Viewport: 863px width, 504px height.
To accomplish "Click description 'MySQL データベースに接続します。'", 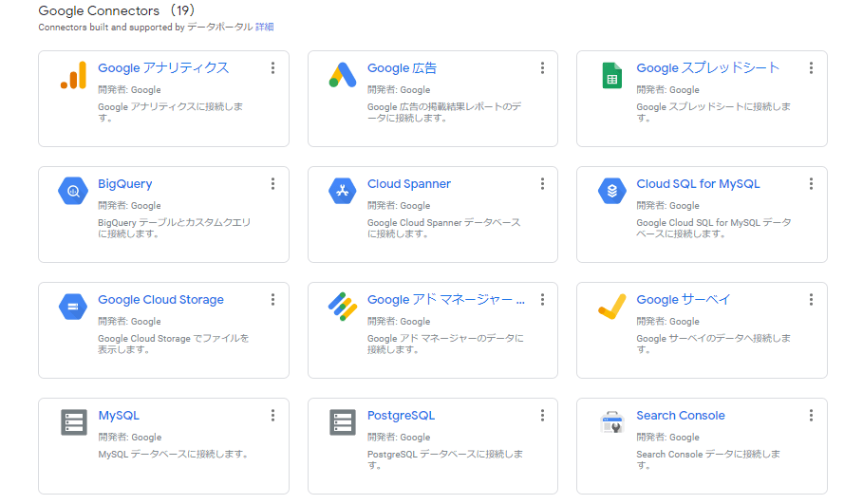I will [174, 454].
